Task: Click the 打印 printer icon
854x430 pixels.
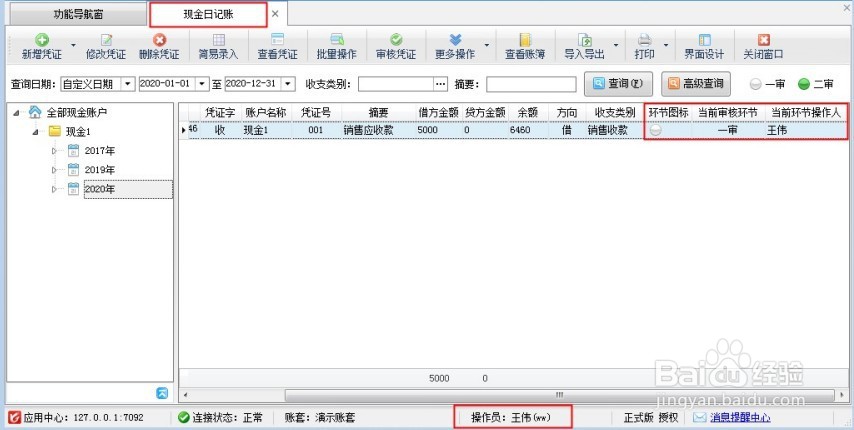Action: tap(644, 40)
